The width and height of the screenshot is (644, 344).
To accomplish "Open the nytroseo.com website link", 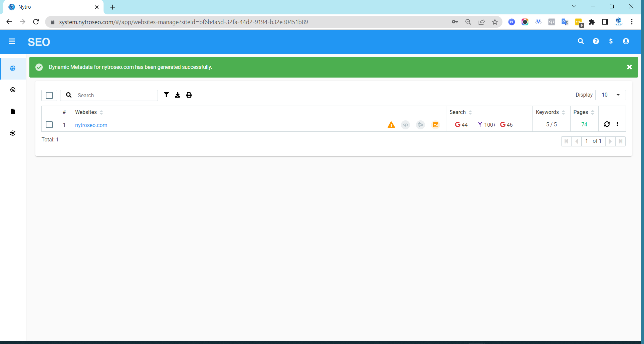I will point(91,125).
